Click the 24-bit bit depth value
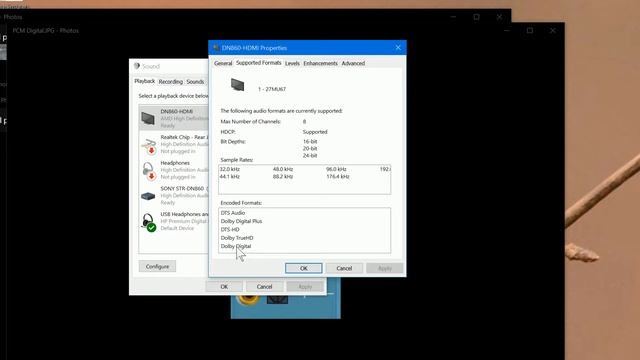Screen dimensions: 640x360 coord(310,156)
